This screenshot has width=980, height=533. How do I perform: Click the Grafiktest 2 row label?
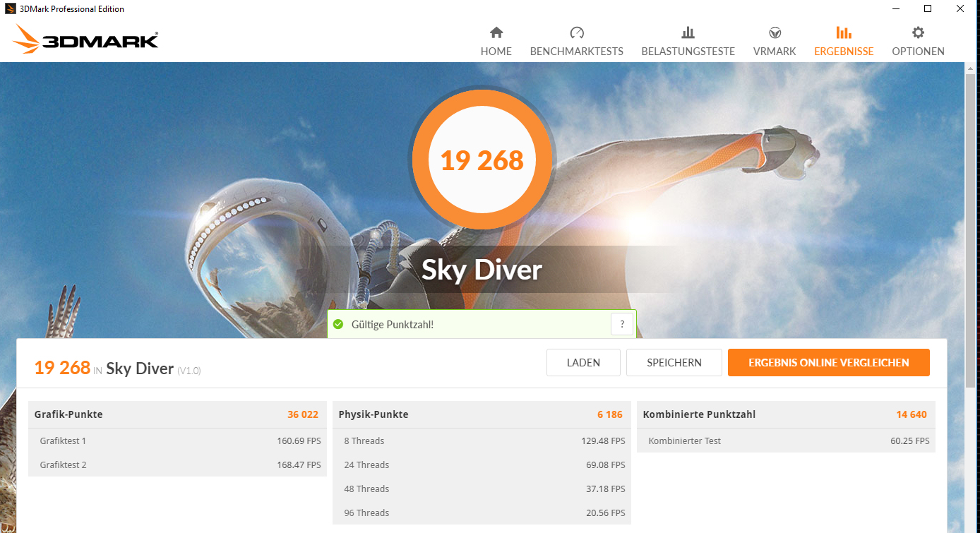click(63, 465)
